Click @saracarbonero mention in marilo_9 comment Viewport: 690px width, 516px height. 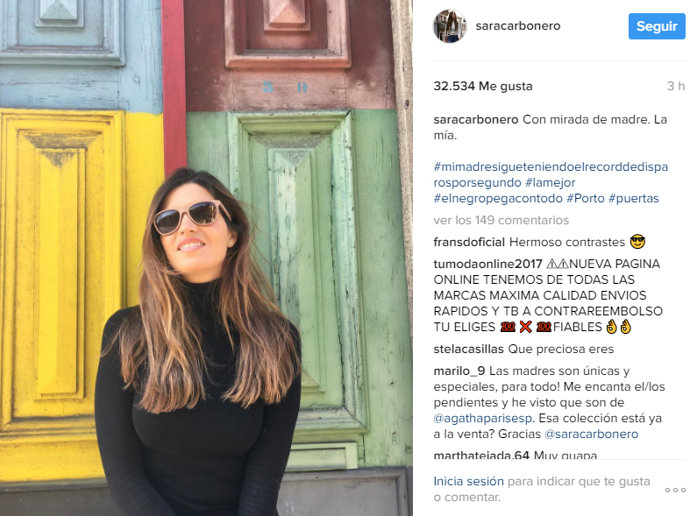(591, 434)
